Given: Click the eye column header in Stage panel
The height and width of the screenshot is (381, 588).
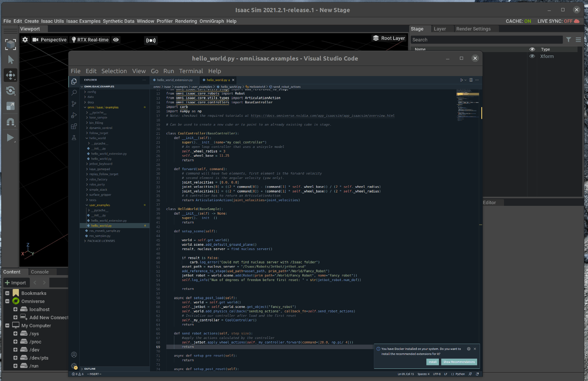Looking at the screenshot, I should tap(532, 49).
